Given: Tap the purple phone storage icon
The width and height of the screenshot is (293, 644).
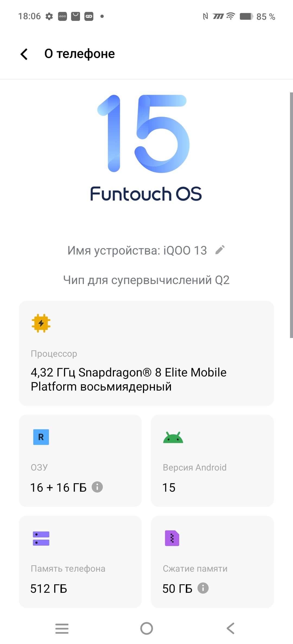Looking at the screenshot, I should click(41, 538).
